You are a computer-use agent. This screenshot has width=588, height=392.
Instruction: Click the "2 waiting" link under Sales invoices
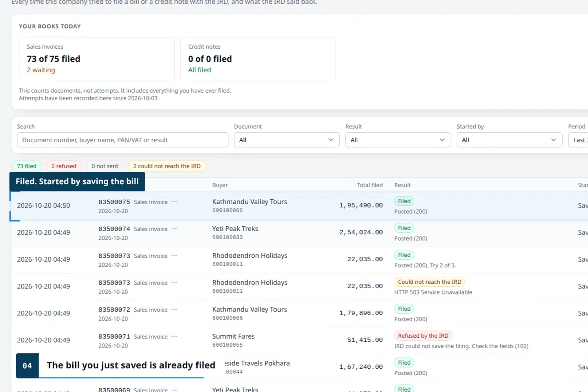click(x=41, y=70)
